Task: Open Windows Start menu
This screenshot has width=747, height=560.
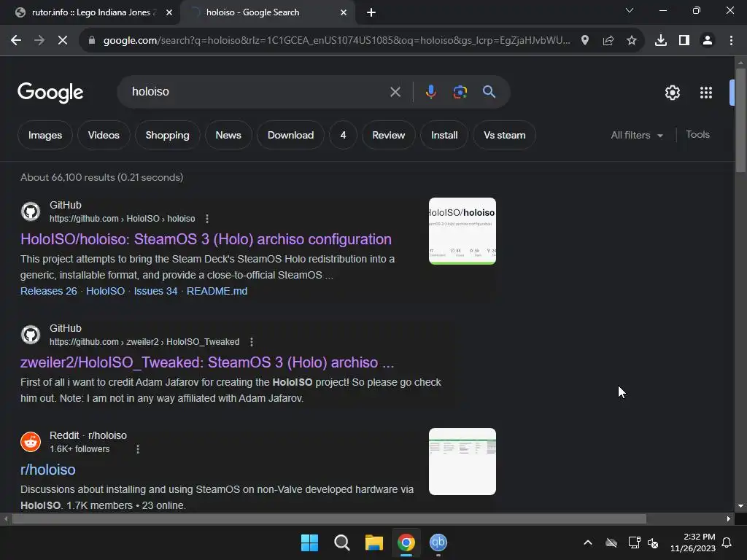Action: [x=309, y=542]
